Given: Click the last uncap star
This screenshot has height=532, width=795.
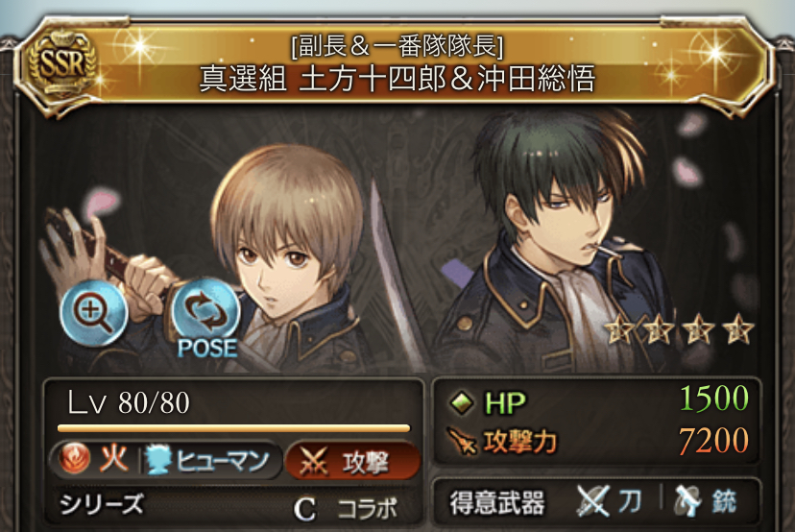Looking at the screenshot, I should click(x=738, y=329).
